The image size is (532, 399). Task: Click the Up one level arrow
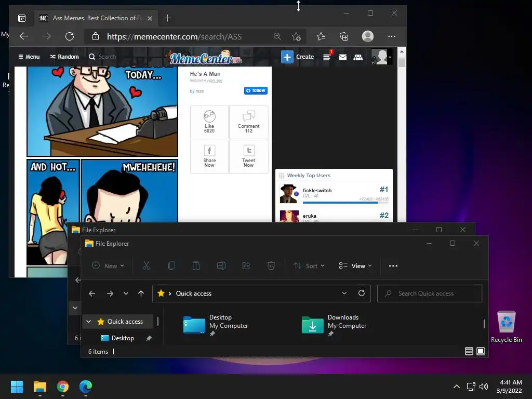click(141, 294)
